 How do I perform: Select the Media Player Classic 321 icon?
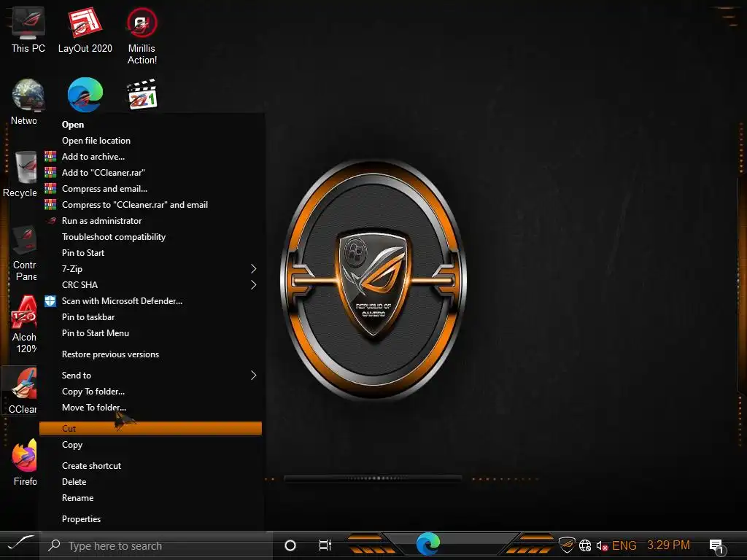pos(142,95)
